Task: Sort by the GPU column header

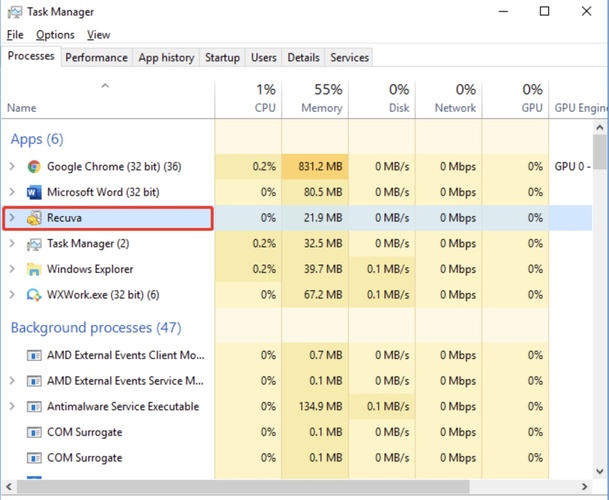Action: click(x=515, y=99)
